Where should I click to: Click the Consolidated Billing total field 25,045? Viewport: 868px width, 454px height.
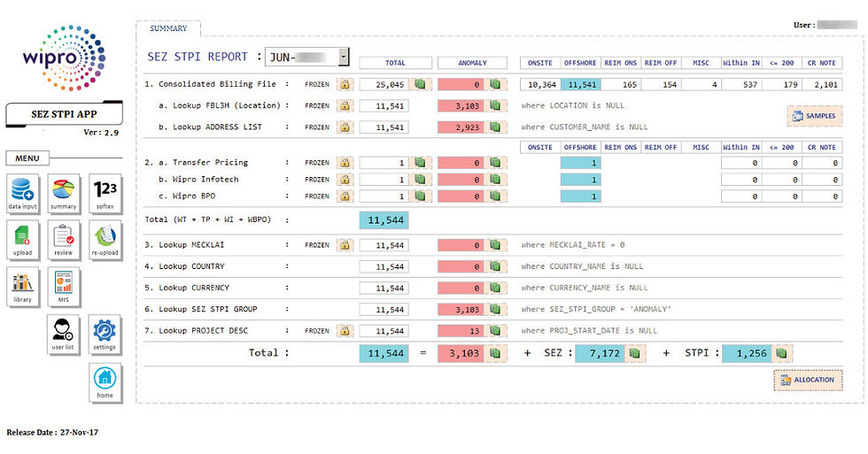tap(384, 85)
